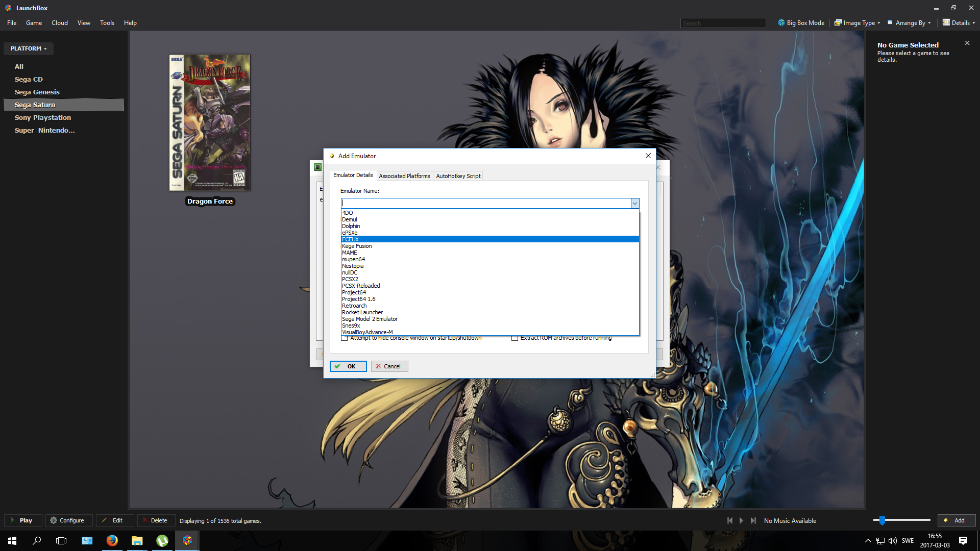This screenshot has height=551, width=980.
Task: Click the Add button
Action: [956, 520]
